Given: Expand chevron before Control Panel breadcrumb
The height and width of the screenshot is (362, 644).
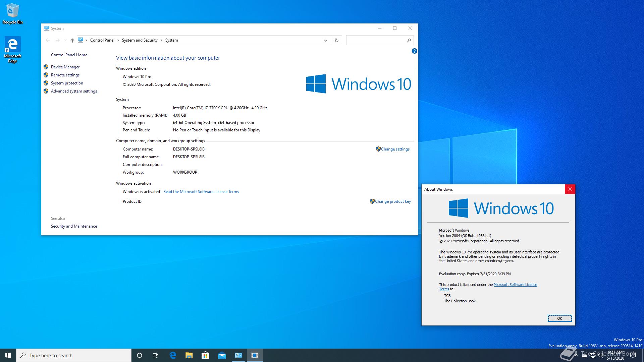Looking at the screenshot, I should [x=87, y=40].
